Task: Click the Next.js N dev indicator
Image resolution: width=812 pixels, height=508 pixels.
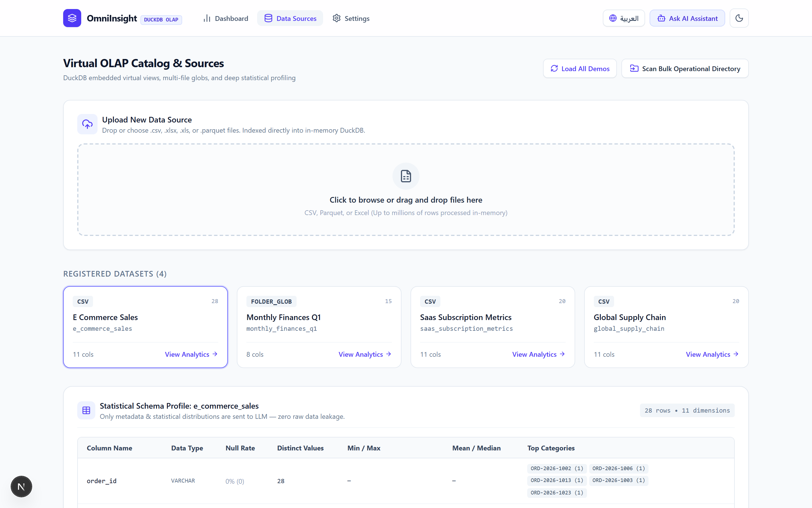Action: (x=21, y=486)
